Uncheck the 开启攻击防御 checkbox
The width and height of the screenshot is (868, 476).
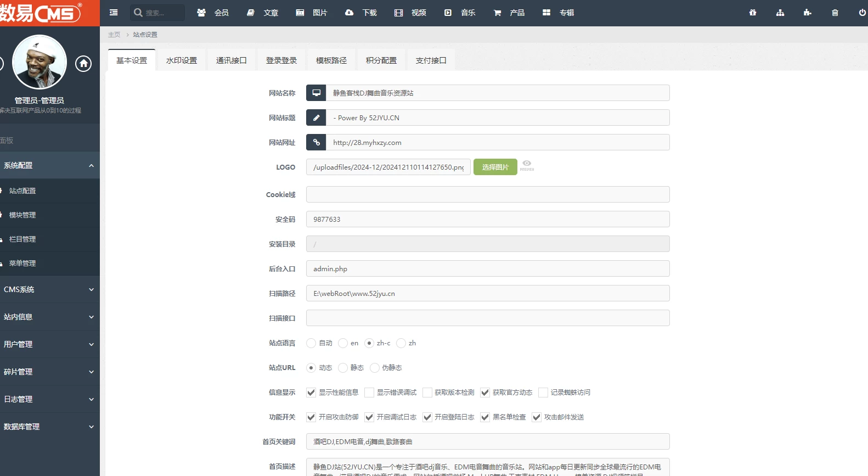311,417
